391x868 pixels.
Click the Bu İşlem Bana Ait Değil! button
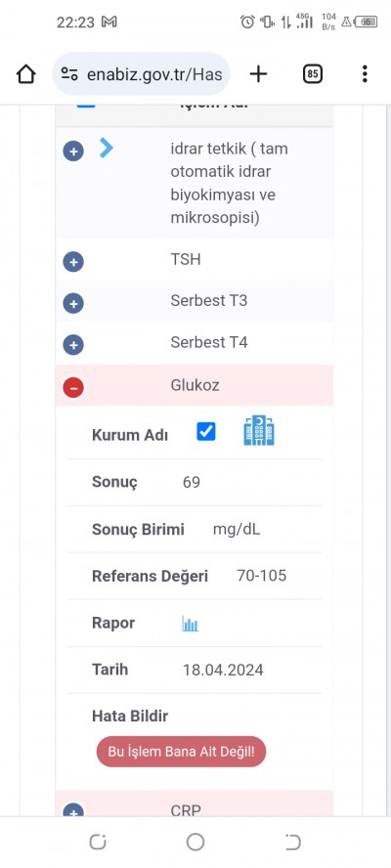point(181,752)
